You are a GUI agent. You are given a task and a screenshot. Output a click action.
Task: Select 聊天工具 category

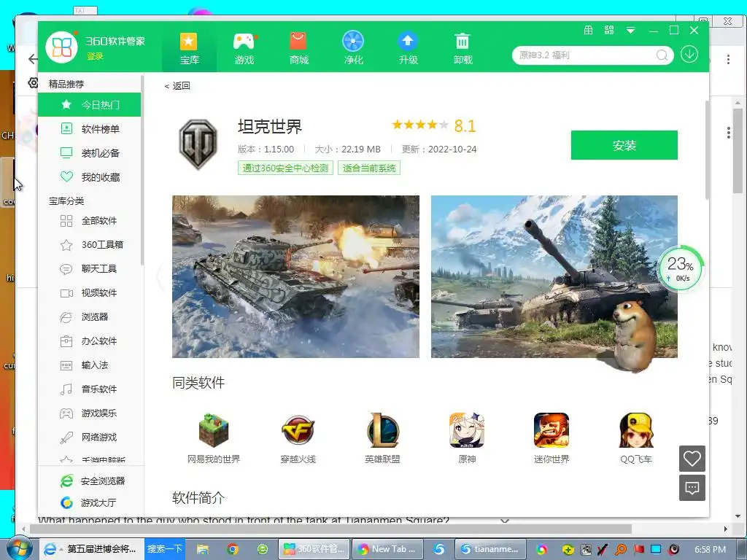tap(90, 268)
